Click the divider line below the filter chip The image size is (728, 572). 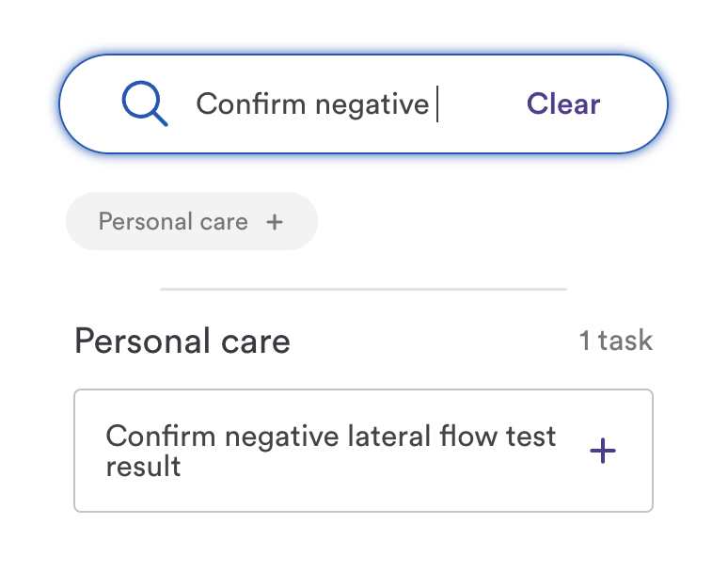click(363, 289)
